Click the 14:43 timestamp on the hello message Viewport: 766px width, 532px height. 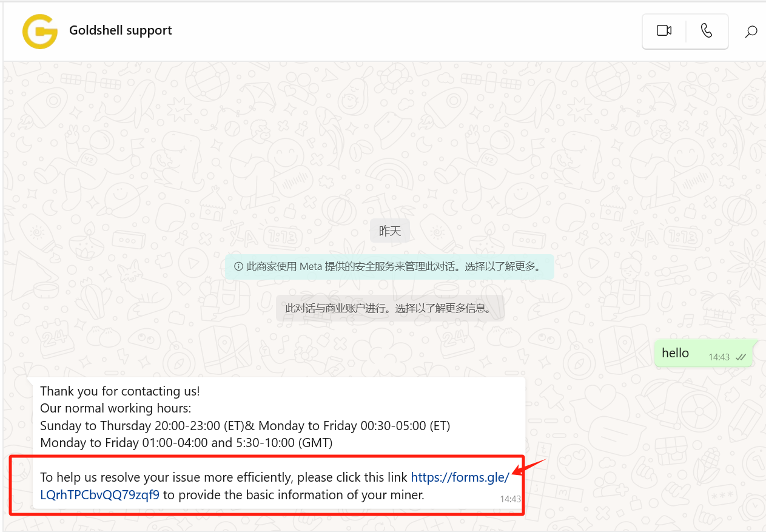click(719, 357)
